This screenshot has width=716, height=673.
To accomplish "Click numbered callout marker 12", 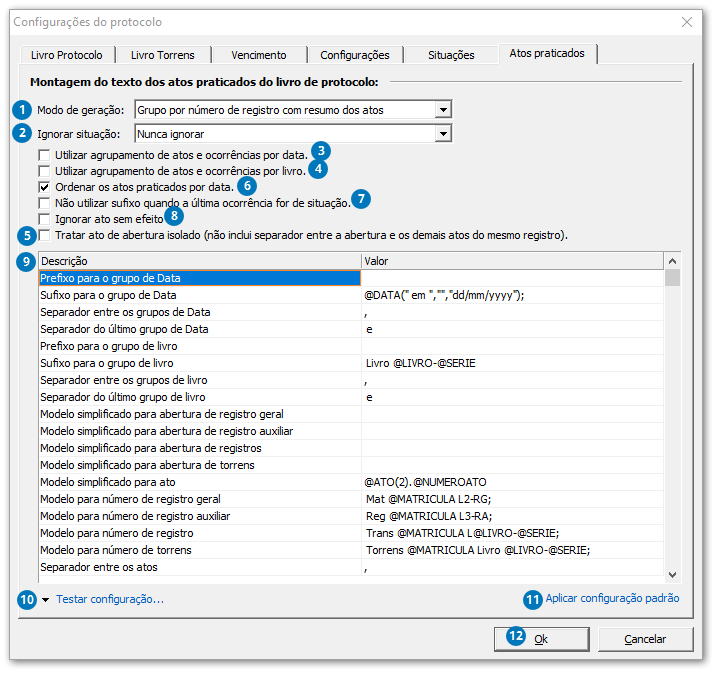I will [516, 638].
